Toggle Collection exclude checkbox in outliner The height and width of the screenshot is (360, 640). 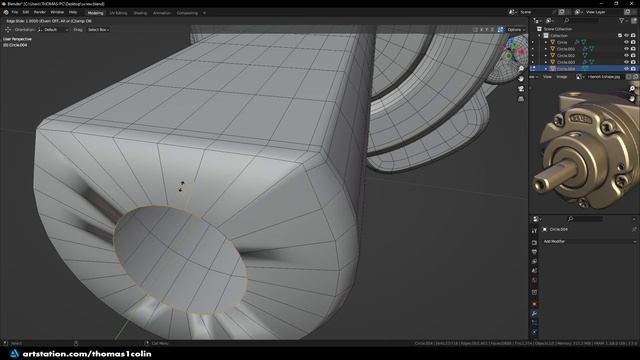pos(620,36)
